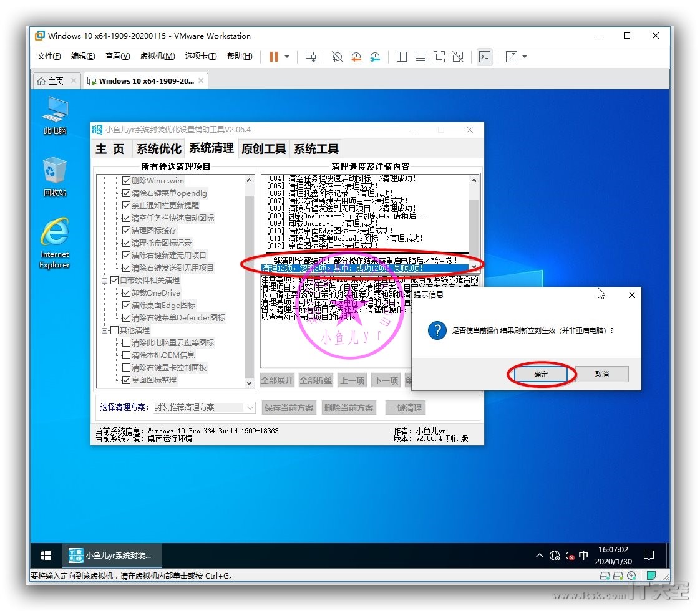The width and height of the screenshot is (700, 611).
Task: Select the Internet Explorer desktop icon
Action: pos(55,243)
